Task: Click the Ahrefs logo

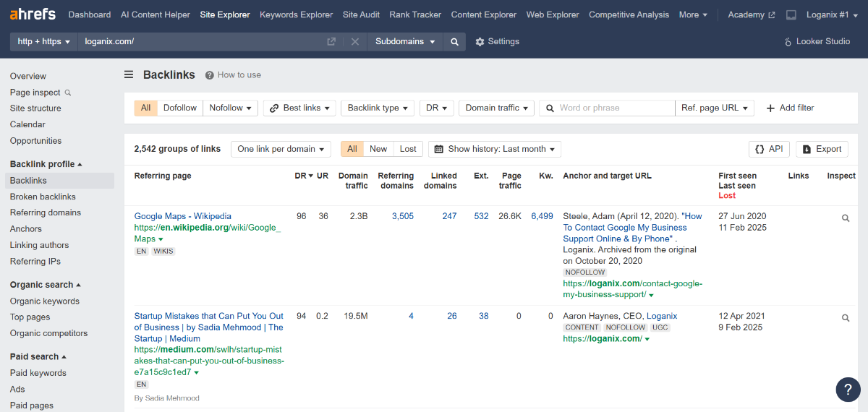Action: point(33,14)
